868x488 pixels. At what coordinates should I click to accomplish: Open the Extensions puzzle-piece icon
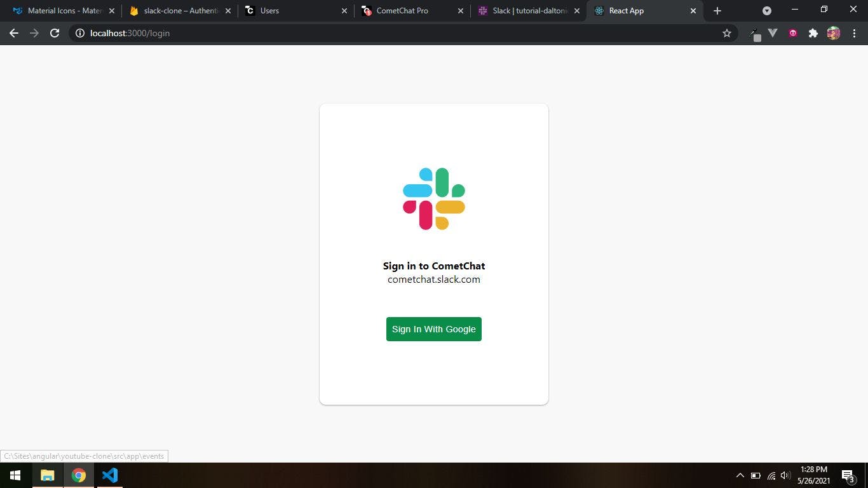[813, 33]
